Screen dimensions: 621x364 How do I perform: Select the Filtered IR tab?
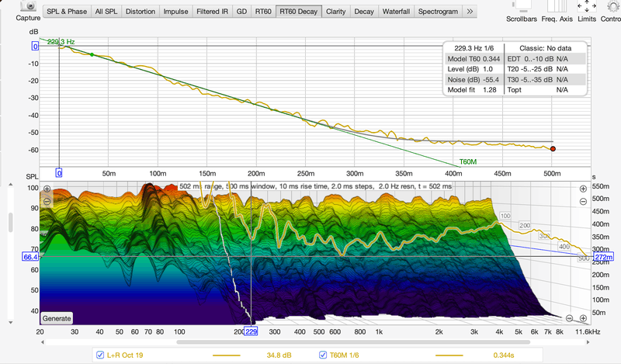212,12
